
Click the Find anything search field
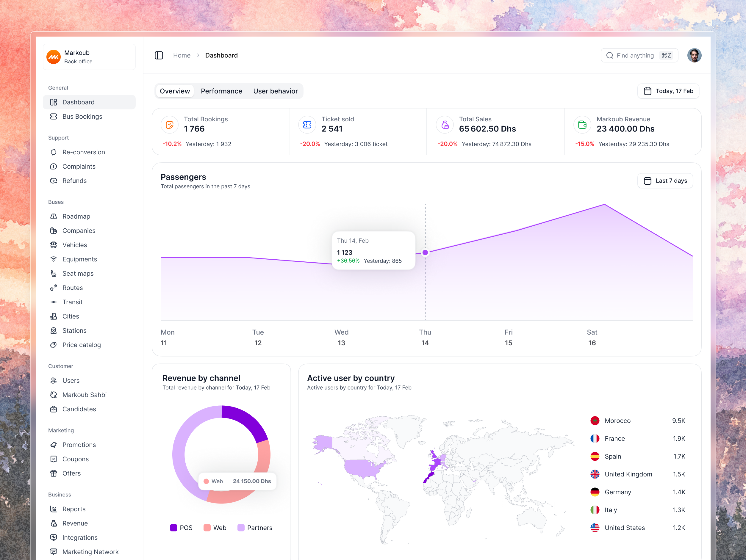[x=639, y=55]
